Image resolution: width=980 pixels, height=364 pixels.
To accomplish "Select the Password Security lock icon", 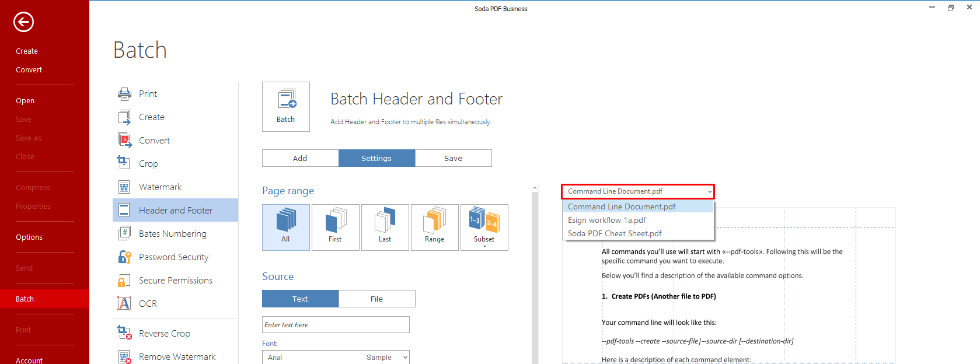I will [x=124, y=257].
